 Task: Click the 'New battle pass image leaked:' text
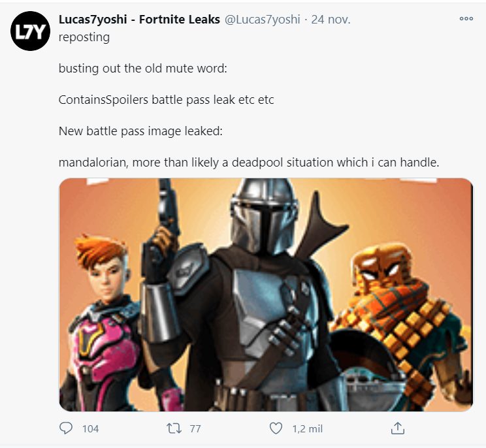pyautogui.click(x=140, y=131)
